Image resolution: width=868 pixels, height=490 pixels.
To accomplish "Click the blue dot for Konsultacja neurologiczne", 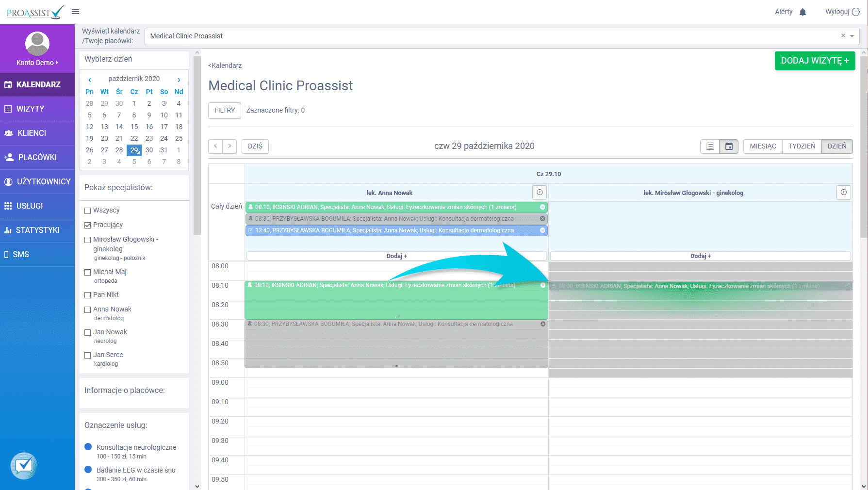I will (x=88, y=447).
